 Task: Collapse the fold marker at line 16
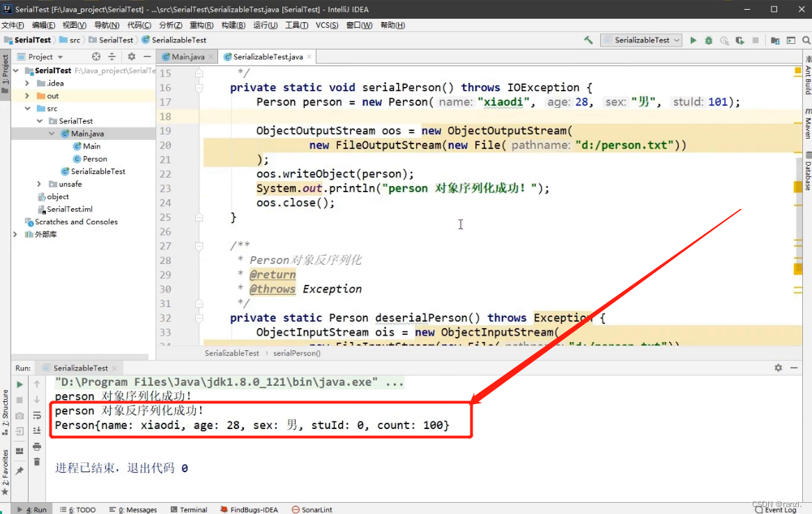[x=199, y=88]
